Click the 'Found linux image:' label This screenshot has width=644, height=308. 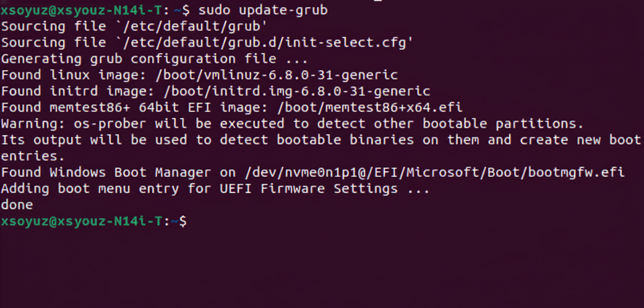click(x=73, y=75)
